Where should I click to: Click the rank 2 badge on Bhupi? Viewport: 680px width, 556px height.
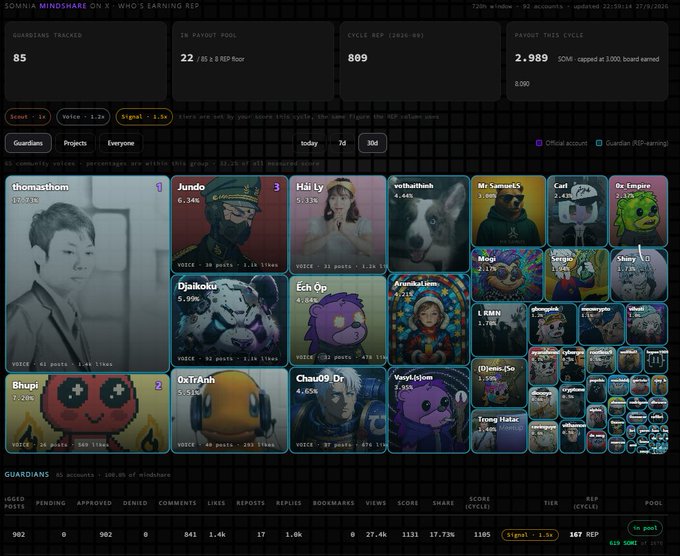pos(159,386)
